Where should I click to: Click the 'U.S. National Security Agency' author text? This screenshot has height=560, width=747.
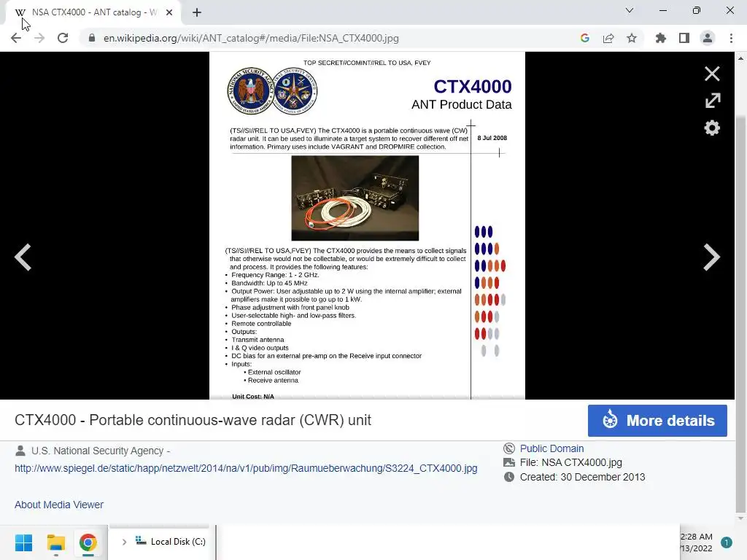[x=97, y=451]
